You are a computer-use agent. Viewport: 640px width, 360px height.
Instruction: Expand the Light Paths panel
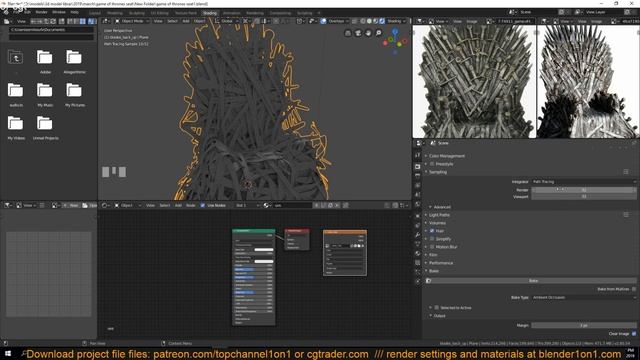click(x=439, y=215)
